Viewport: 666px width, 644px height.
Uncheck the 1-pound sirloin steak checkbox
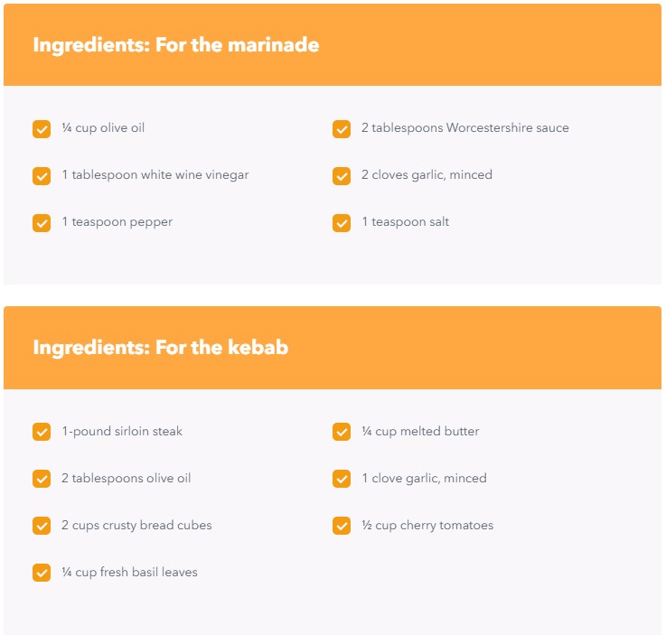click(x=42, y=432)
